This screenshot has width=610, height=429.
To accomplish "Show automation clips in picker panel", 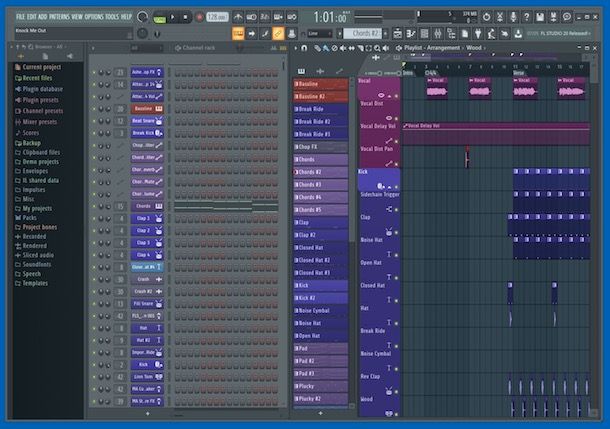I will click(x=339, y=71).
